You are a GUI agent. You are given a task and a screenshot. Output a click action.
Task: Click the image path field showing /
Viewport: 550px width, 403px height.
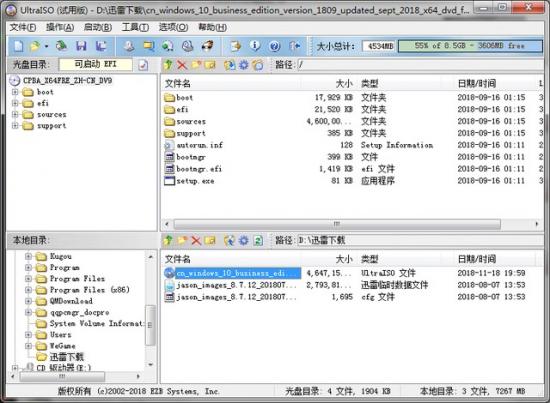(x=420, y=65)
